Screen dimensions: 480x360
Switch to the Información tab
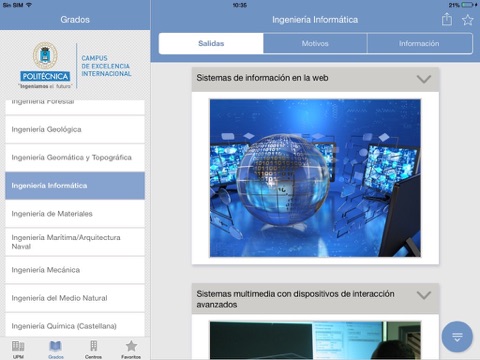coord(419,43)
